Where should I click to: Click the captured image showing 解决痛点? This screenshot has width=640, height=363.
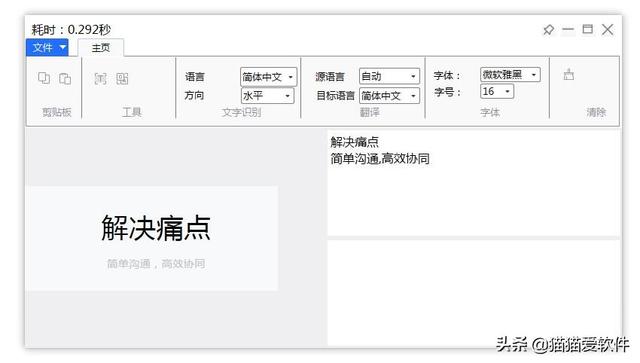click(152, 238)
